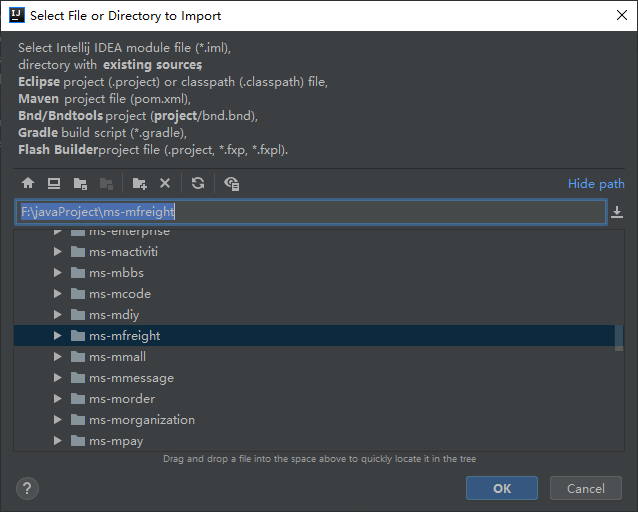Click the path text field

311,212
